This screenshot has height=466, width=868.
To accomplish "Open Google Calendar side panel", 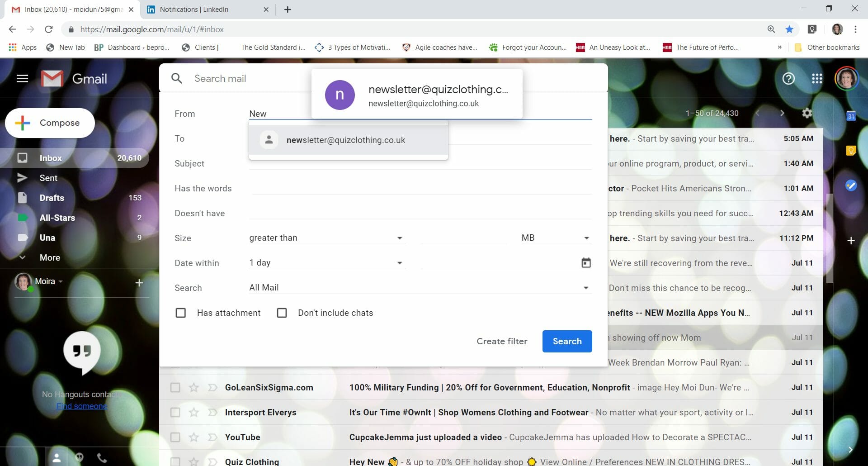I will point(851,116).
